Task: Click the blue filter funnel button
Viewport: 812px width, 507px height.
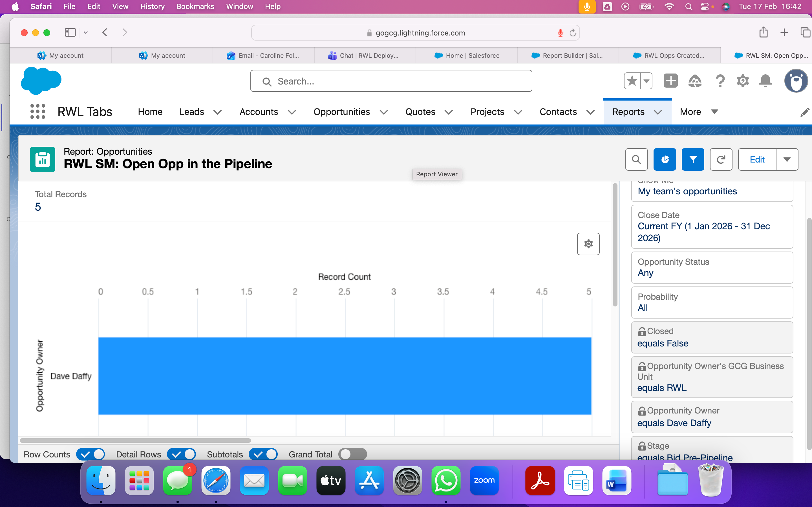Action: [x=692, y=160]
